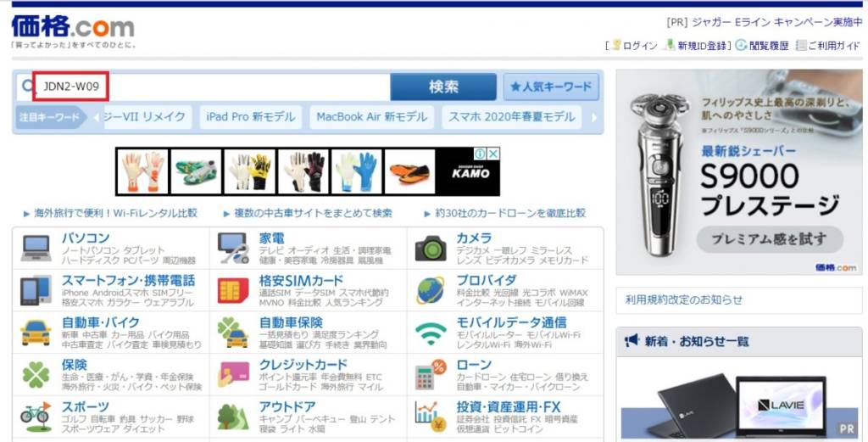Open the 人気キーワード popular keywords button
The height and width of the screenshot is (442, 868).
pyautogui.click(x=551, y=87)
